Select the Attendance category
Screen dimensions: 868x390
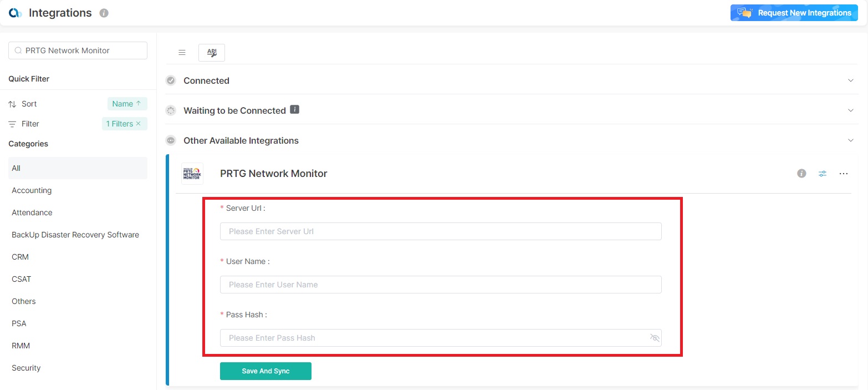coord(78,212)
